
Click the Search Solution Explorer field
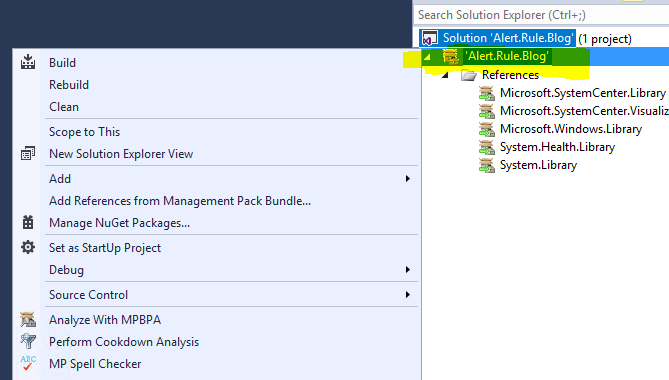pyautogui.click(x=541, y=15)
